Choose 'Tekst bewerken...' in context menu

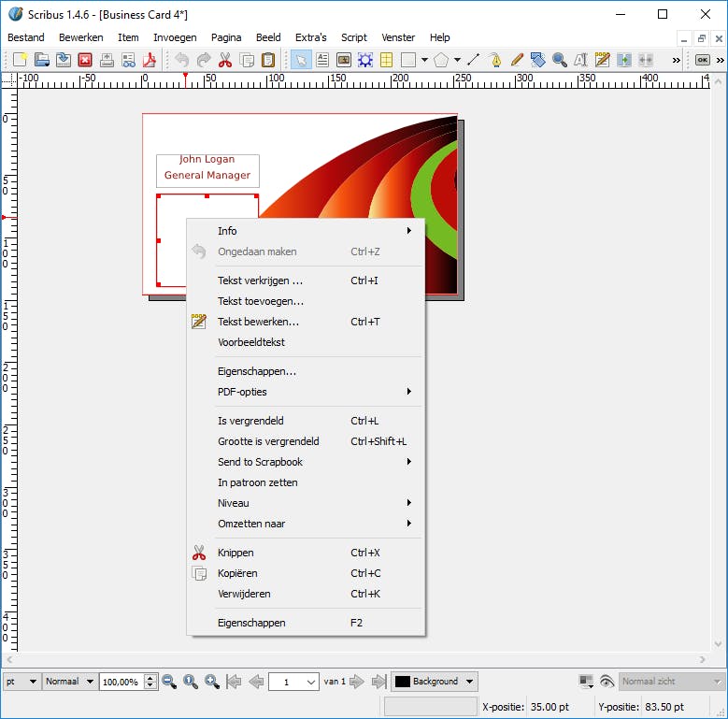coord(306,322)
